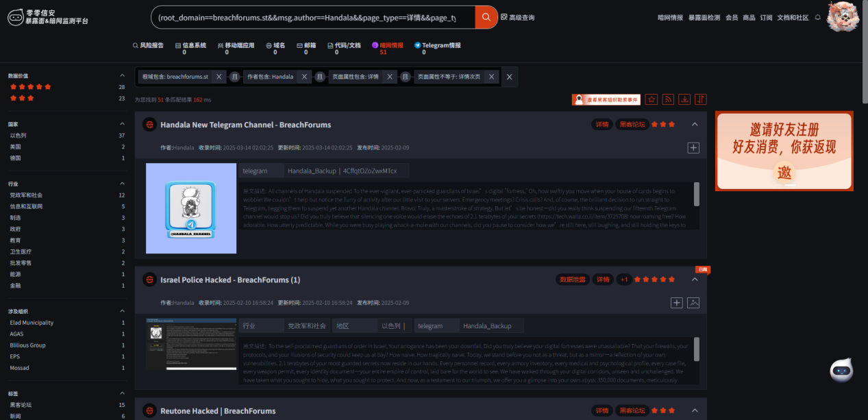
Task: Open 暴露面检测 in top navigation
Action: tap(705, 18)
